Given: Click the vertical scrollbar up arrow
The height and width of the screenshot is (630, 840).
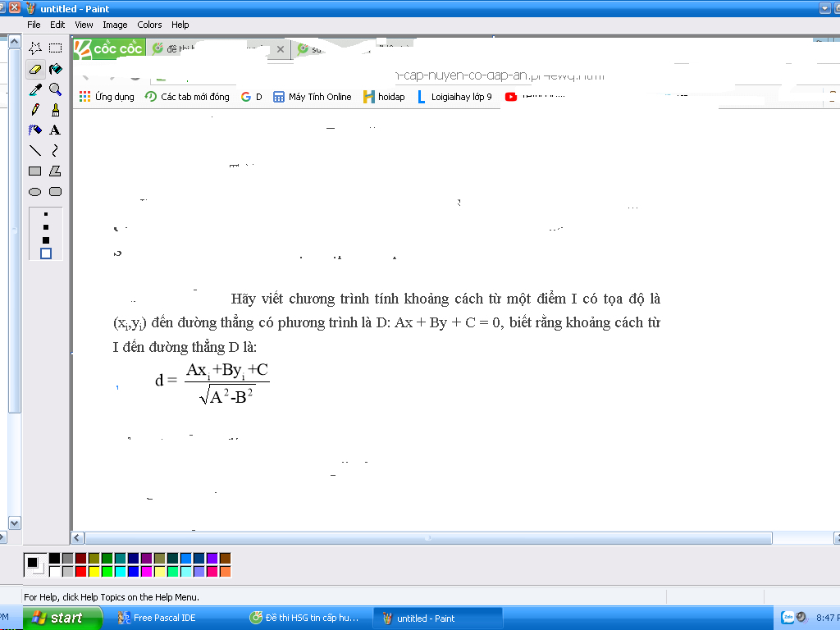Looking at the screenshot, I should (15, 42).
